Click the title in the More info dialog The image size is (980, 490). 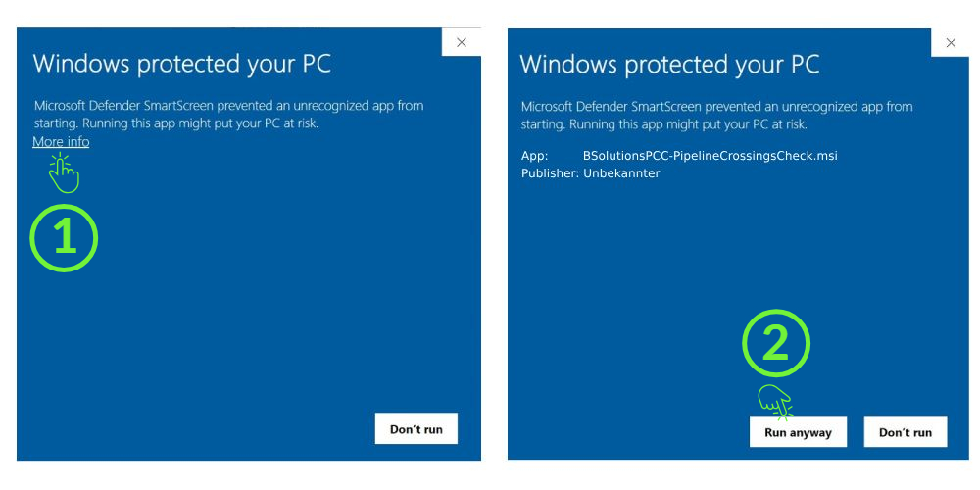point(182,65)
